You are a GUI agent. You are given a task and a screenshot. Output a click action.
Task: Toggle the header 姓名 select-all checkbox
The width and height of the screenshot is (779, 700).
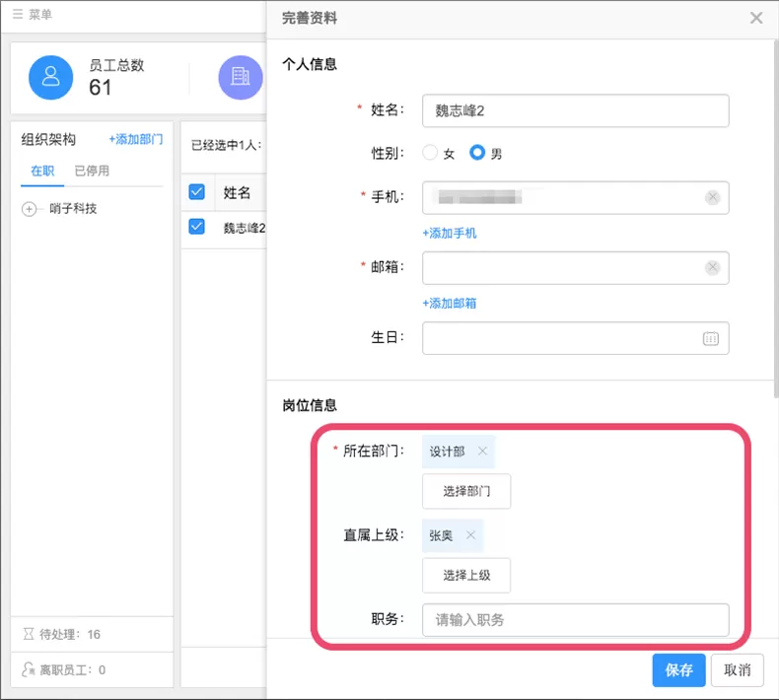tap(197, 192)
